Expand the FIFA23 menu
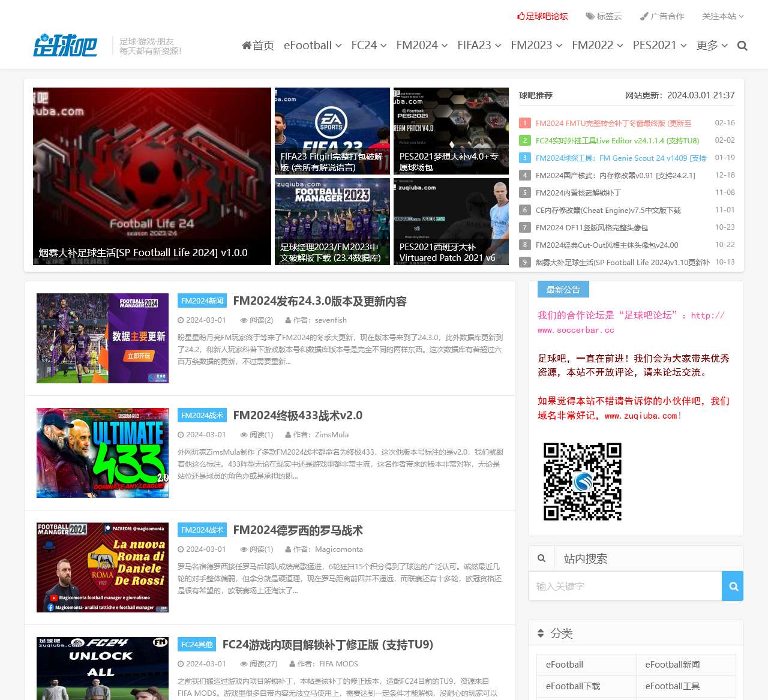The image size is (768, 700). click(479, 46)
